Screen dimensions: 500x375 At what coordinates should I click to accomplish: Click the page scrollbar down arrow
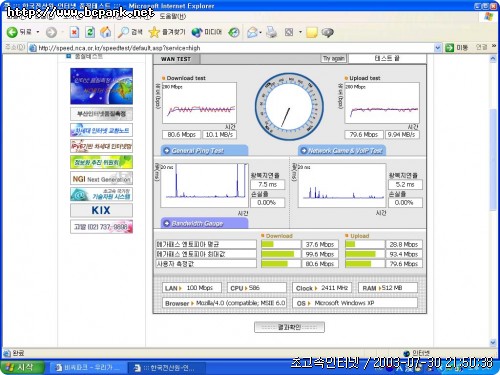493,342
